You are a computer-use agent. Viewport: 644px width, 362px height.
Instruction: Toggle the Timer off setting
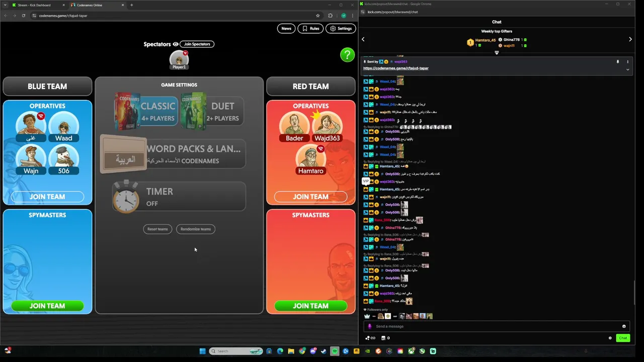tap(179, 197)
